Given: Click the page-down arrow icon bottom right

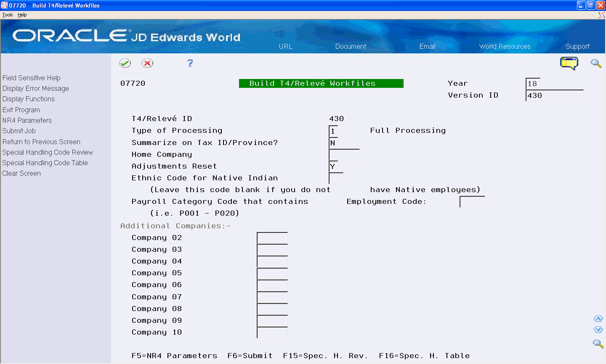Looking at the screenshot, I should (598, 330).
